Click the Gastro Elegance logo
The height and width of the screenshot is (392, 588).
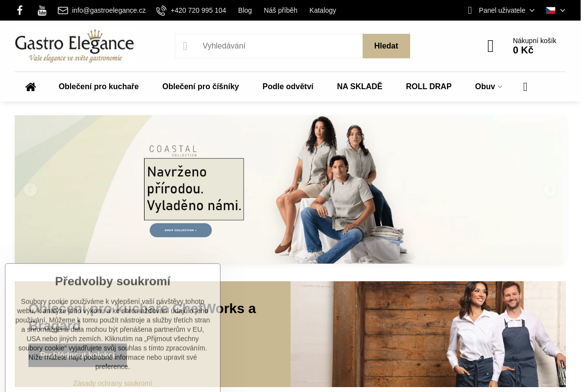[x=74, y=46]
